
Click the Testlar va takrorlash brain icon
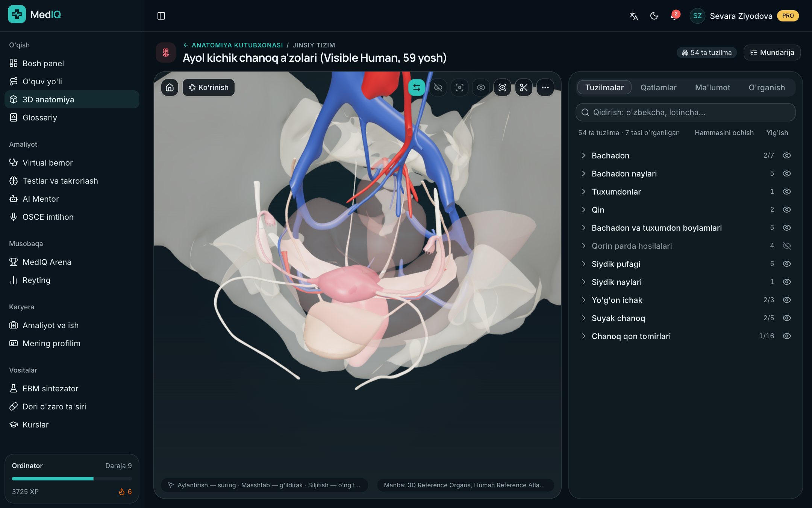click(14, 181)
